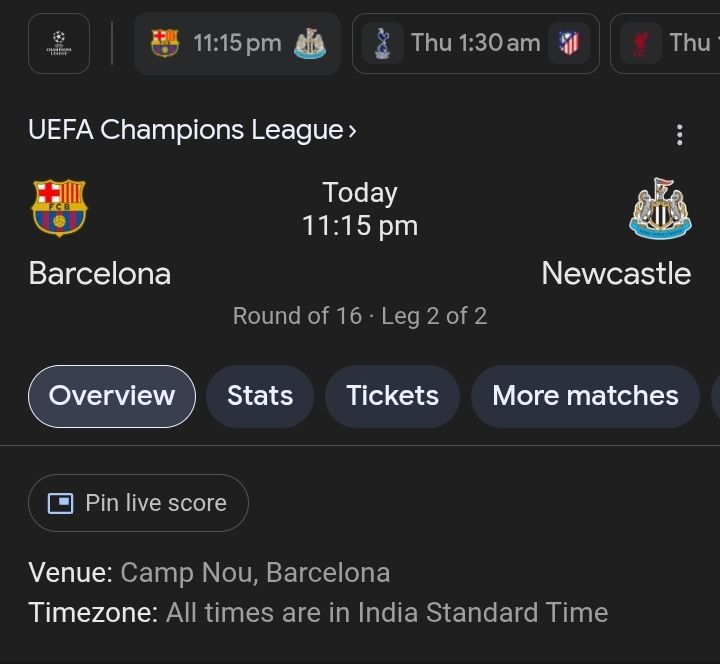
Task: Click the Champions League logo chip
Action: 59,43
